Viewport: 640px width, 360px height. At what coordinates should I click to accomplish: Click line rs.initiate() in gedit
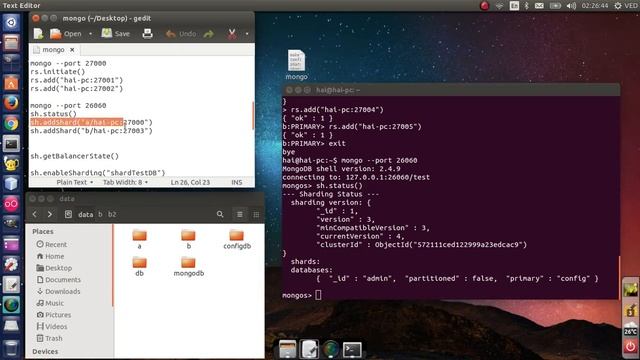58,72
